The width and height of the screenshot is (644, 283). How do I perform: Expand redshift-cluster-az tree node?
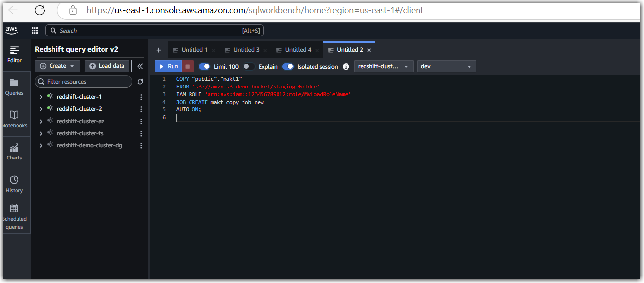coord(41,121)
